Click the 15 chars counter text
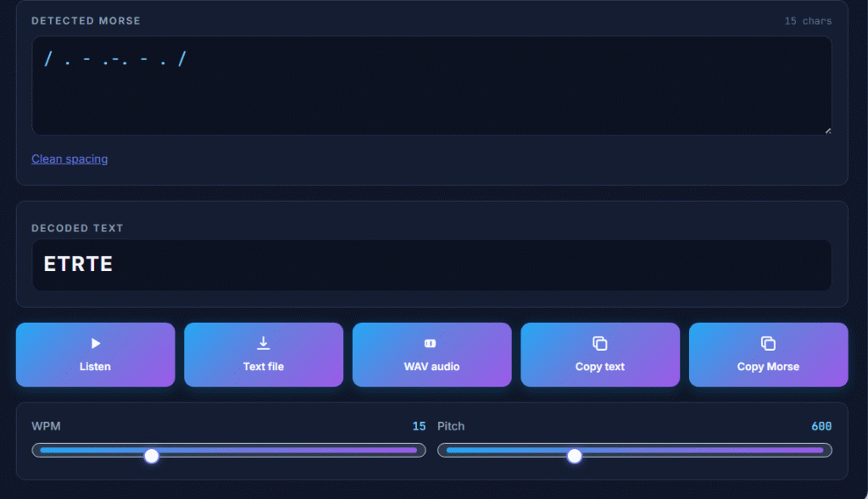The width and height of the screenshot is (868, 499). click(808, 21)
